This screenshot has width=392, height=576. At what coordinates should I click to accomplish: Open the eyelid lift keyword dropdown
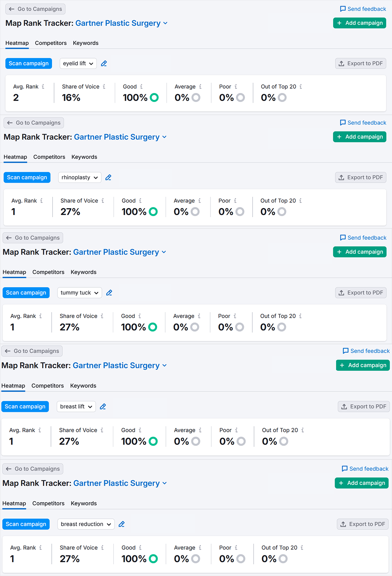(x=78, y=64)
